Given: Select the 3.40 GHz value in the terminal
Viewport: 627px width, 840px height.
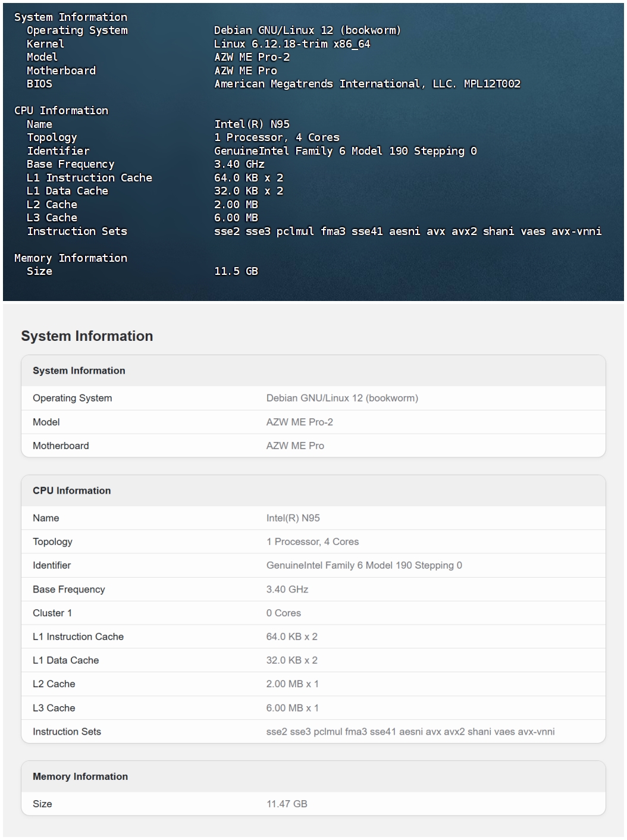Looking at the screenshot, I should (239, 164).
